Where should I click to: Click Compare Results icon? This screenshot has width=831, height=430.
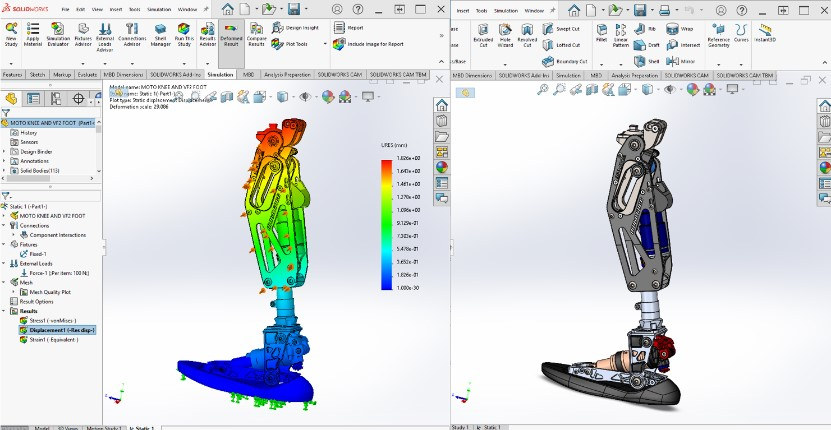point(257,35)
